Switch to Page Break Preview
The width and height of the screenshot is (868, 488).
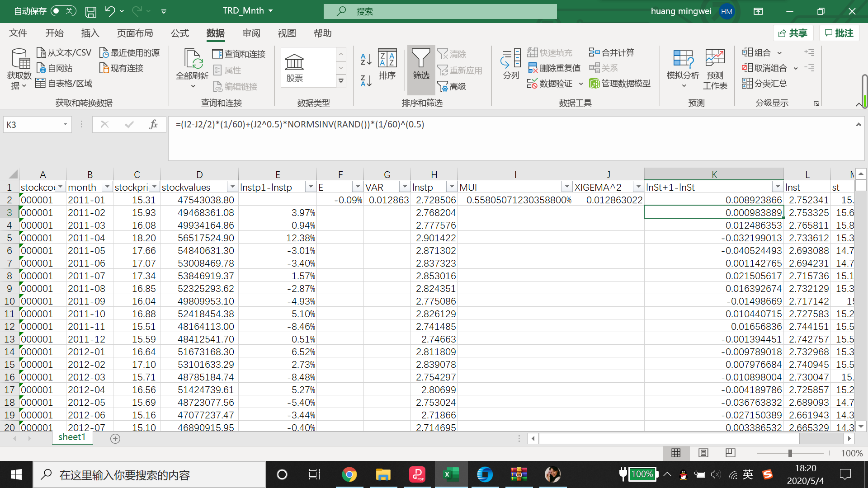click(730, 453)
